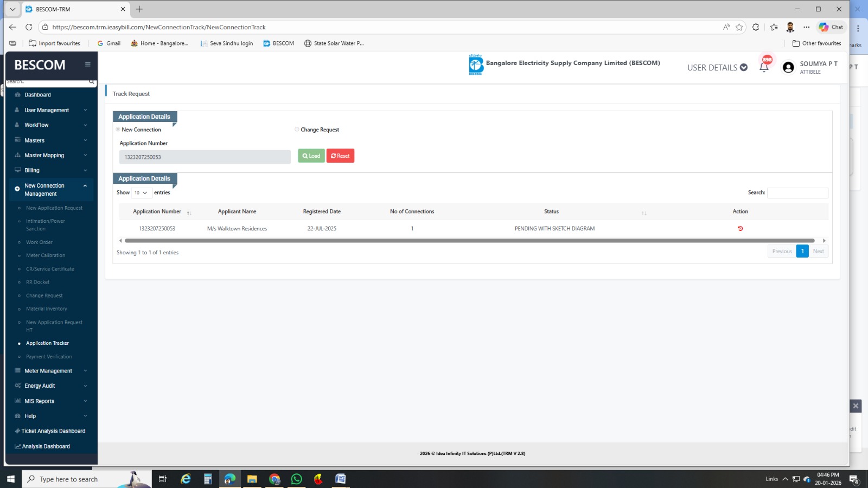Expand the Master Mapping sidebar menu
This screenshot has width=868, height=488.
coord(51,156)
